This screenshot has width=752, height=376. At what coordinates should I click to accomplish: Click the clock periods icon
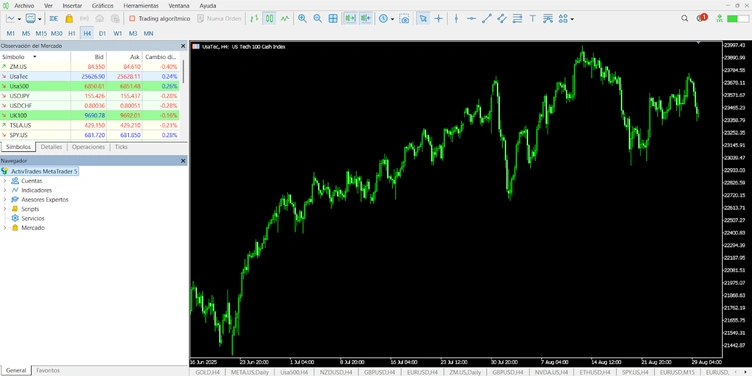pyautogui.click(x=383, y=19)
